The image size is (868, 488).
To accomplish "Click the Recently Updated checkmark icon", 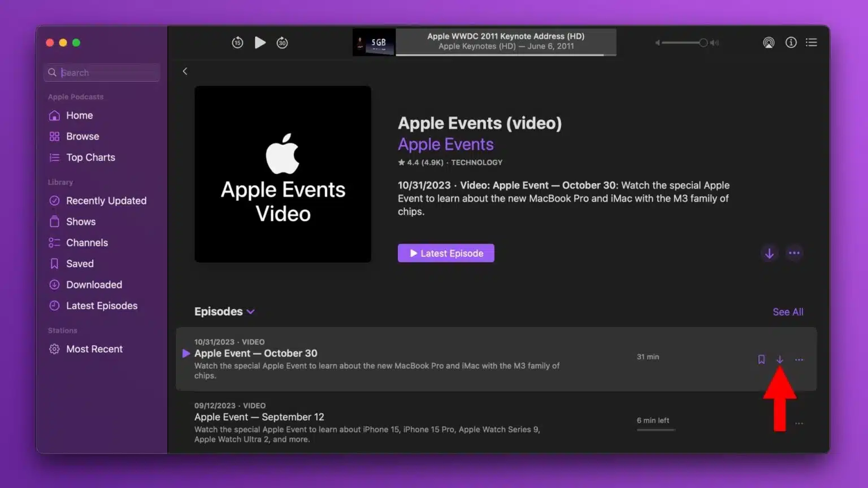I will [x=54, y=201].
